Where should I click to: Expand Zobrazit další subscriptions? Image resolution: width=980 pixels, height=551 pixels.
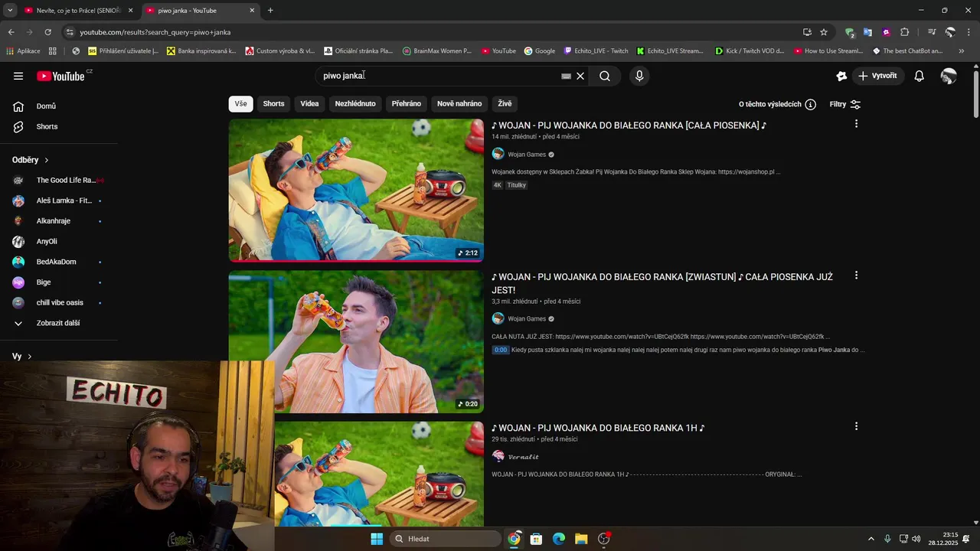tap(59, 323)
